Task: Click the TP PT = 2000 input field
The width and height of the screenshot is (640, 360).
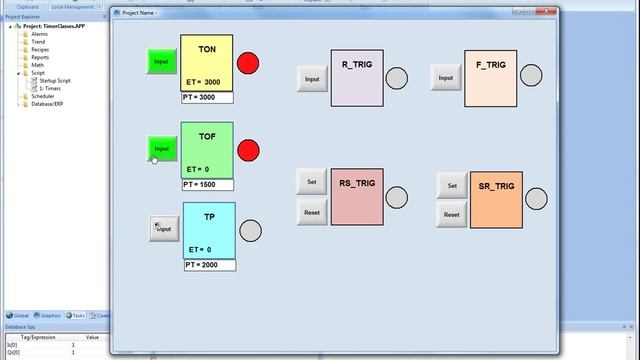Action: (x=210, y=265)
